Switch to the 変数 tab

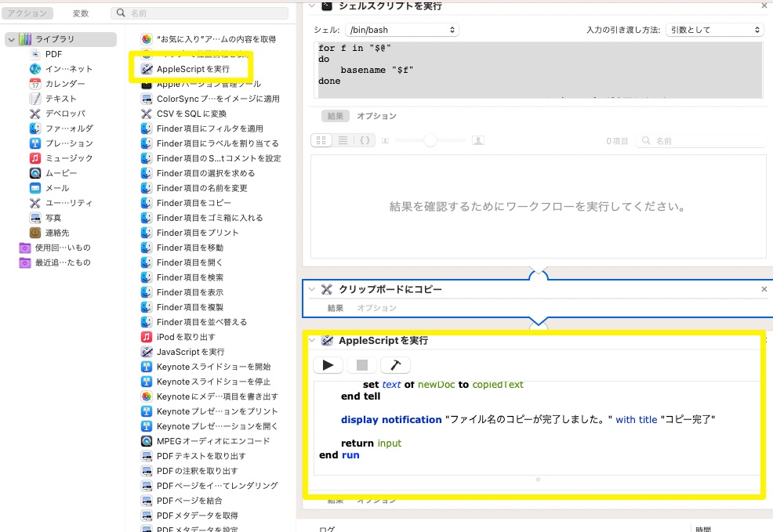[x=80, y=13]
